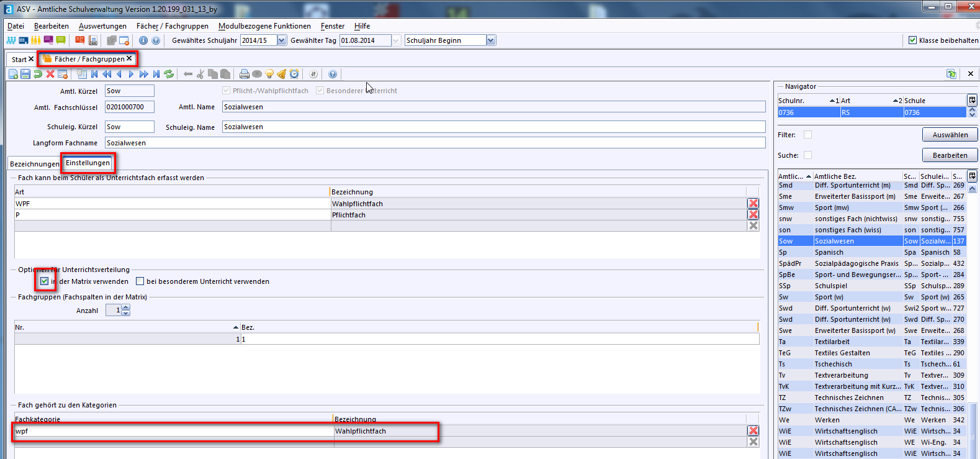The width and height of the screenshot is (980, 459).
Task: Select Tschechisch in the Navigator list
Action: click(x=872, y=364)
